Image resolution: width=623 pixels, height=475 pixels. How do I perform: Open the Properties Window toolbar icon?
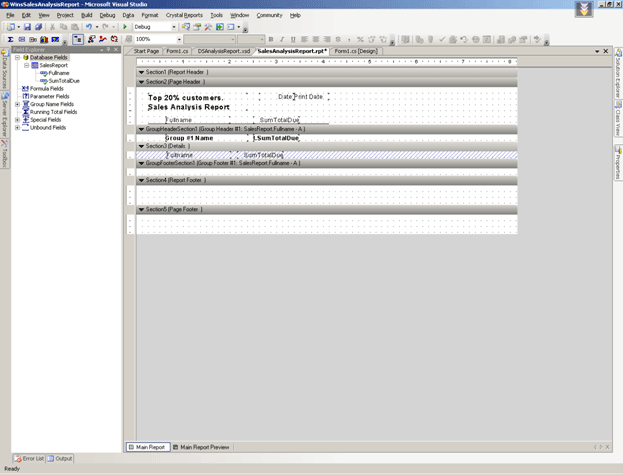tap(197, 27)
